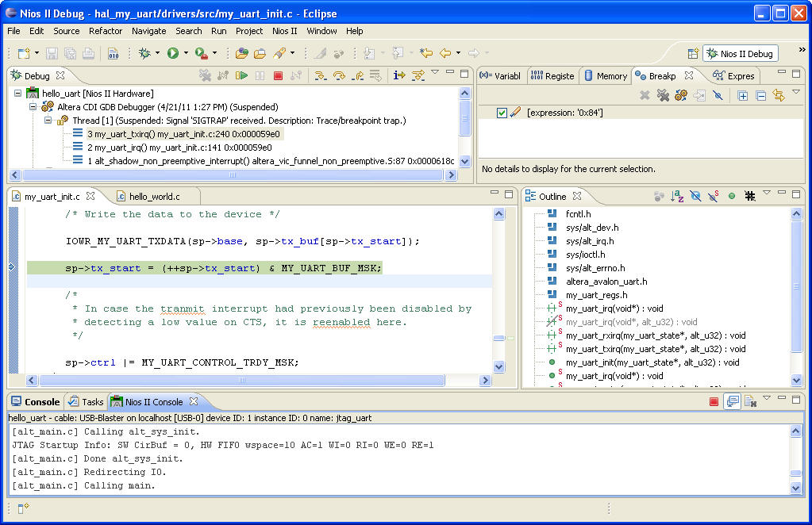Open the Nios II menu
This screenshot has width=812, height=525.
pyautogui.click(x=285, y=31)
